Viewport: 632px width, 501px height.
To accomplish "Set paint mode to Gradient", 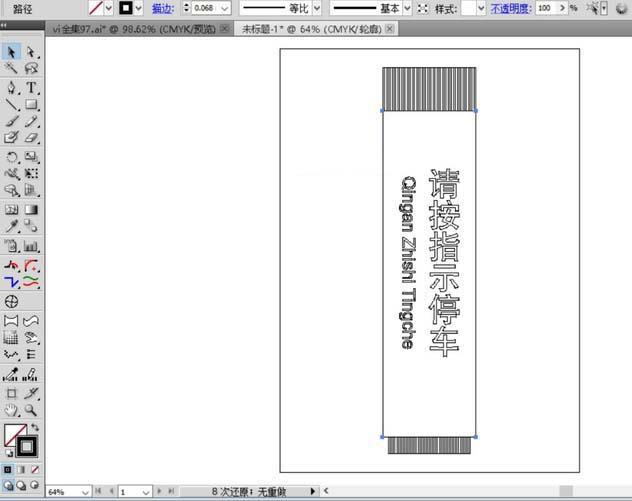I will (21, 470).
